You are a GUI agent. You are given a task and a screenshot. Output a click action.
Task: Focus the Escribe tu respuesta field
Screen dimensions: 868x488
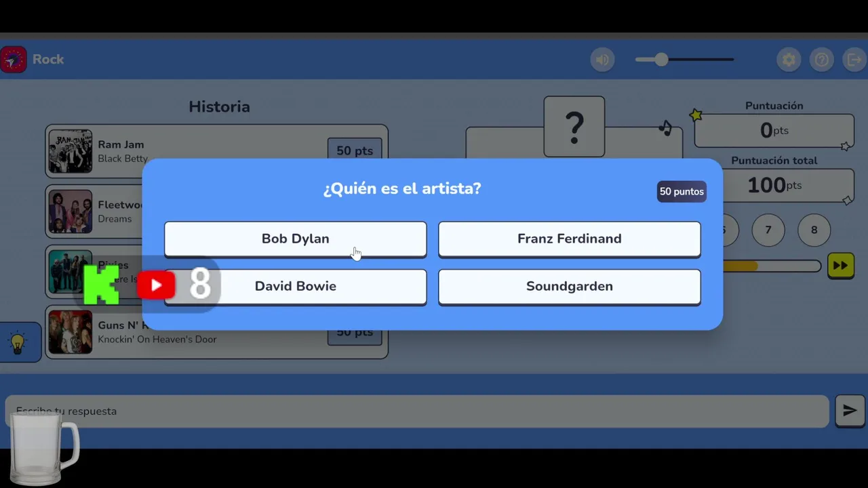[417, 411]
